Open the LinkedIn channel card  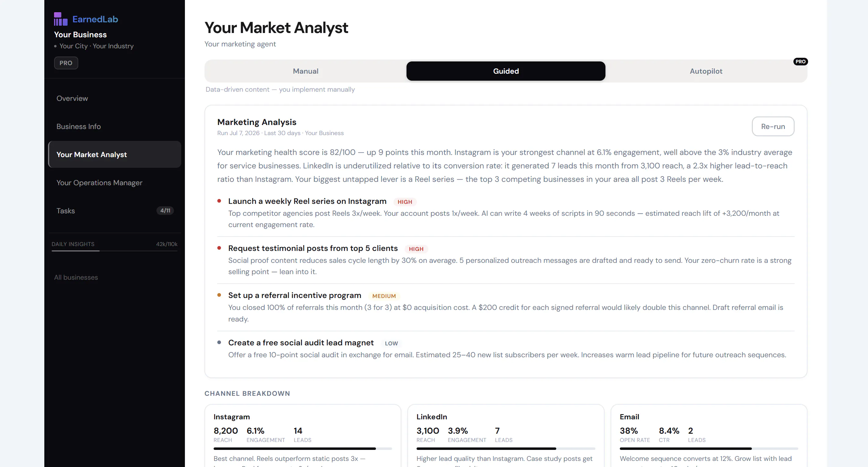(506, 436)
